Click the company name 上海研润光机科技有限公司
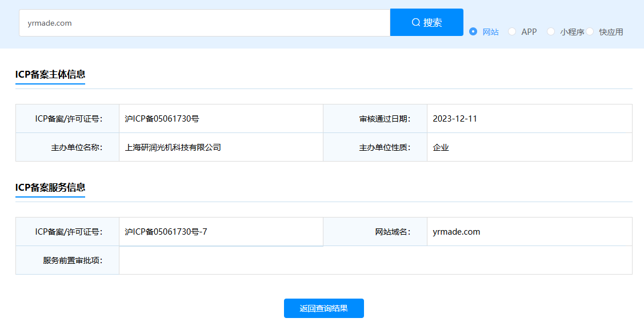 (173, 147)
